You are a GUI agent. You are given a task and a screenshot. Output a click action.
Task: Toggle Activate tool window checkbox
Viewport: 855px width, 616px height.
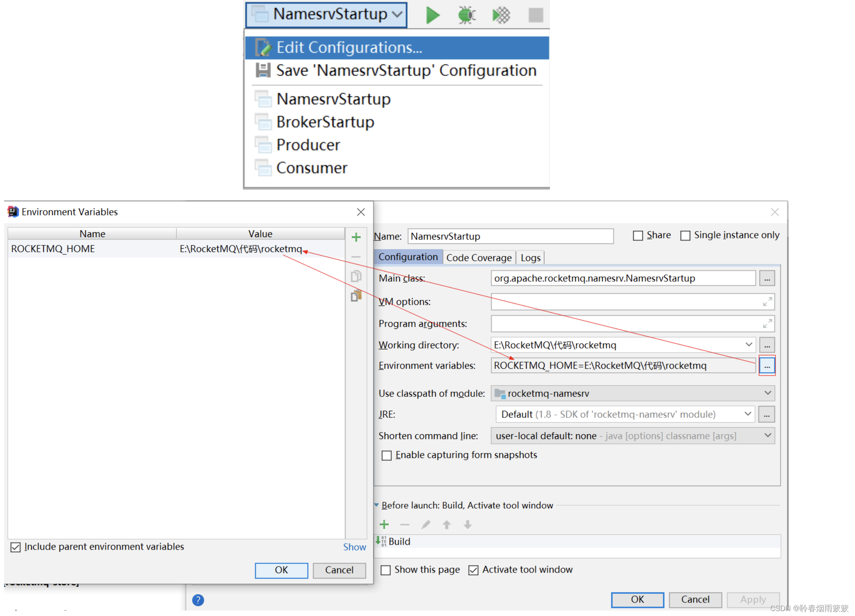point(473,570)
